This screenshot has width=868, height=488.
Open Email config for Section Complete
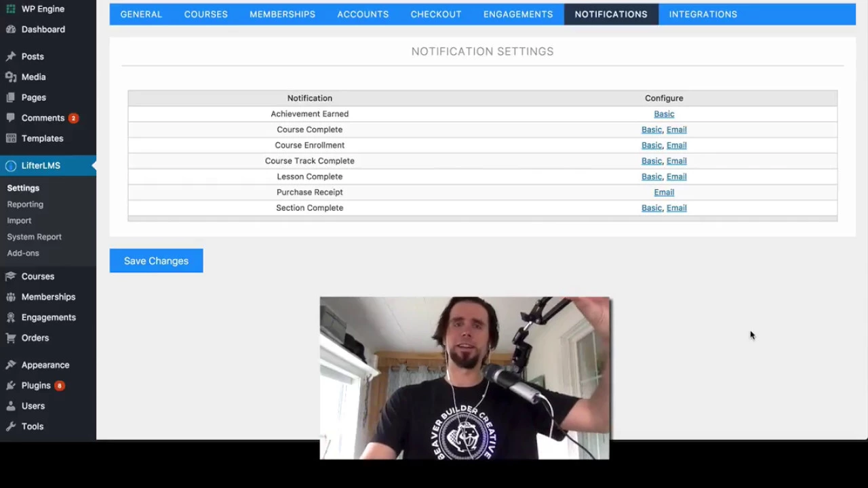[x=677, y=208]
